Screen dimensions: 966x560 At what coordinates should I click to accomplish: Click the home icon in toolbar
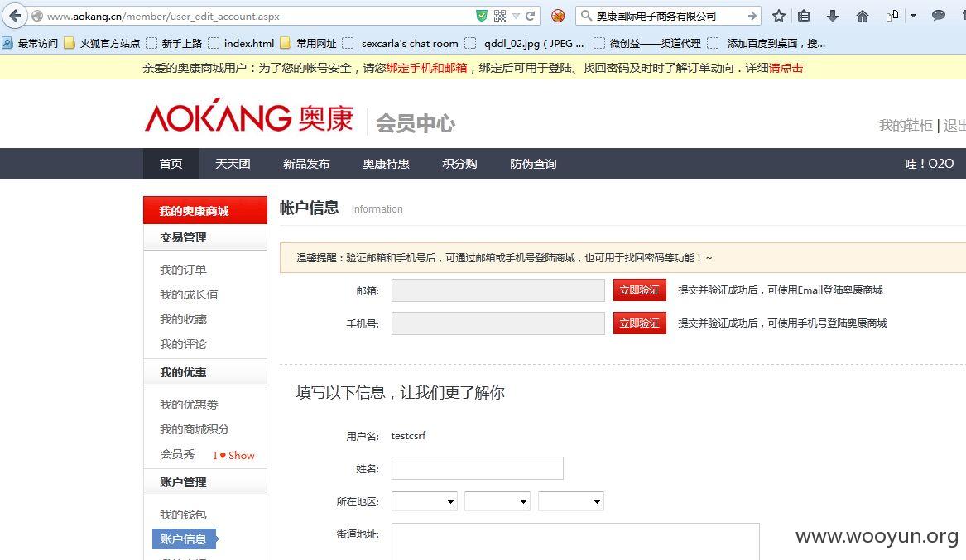863,16
